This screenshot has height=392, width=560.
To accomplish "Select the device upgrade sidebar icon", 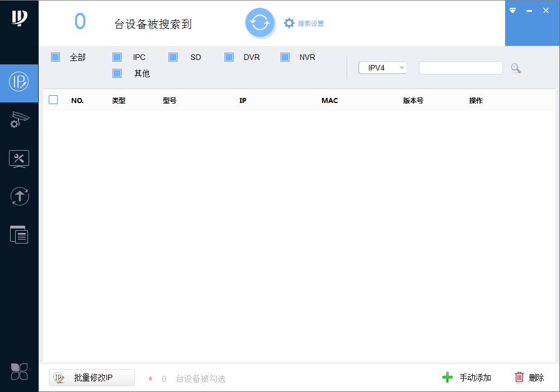I will pyautogui.click(x=19, y=197).
